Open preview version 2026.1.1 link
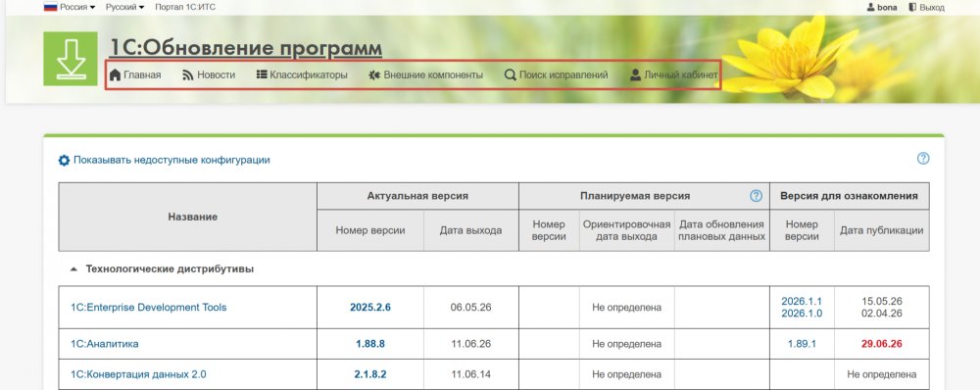This screenshot has height=390, width=980. [x=802, y=301]
